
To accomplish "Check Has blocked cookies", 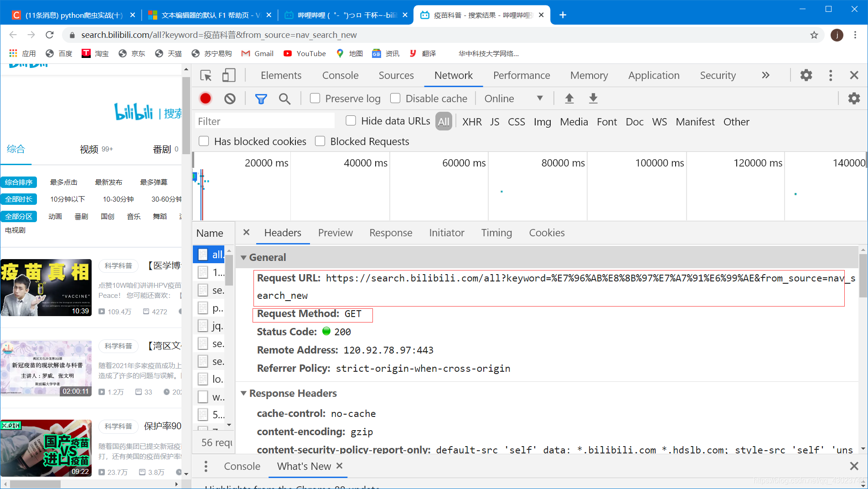I will [204, 141].
